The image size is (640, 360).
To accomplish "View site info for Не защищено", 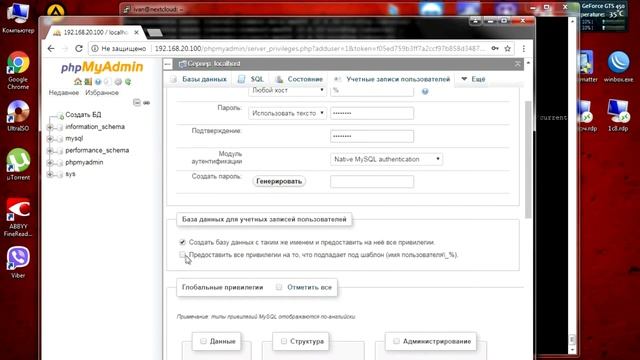I will pyautogui.click(x=118, y=49).
